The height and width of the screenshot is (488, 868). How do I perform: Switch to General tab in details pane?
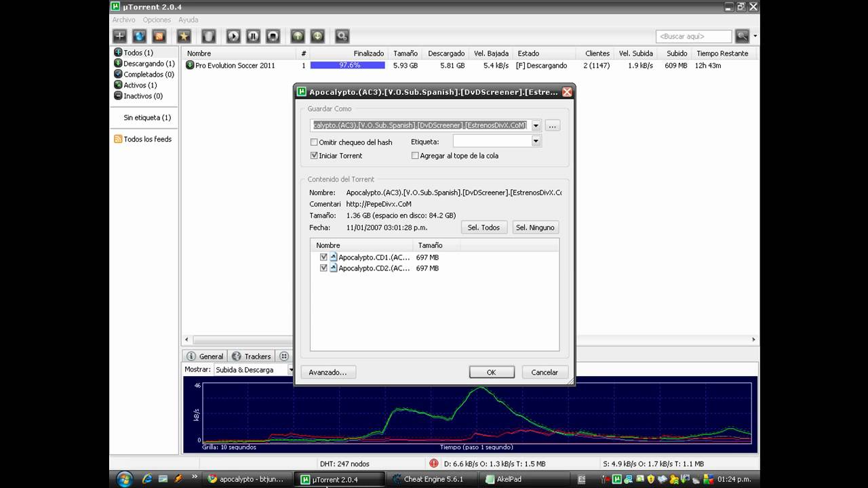pos(205,356)
